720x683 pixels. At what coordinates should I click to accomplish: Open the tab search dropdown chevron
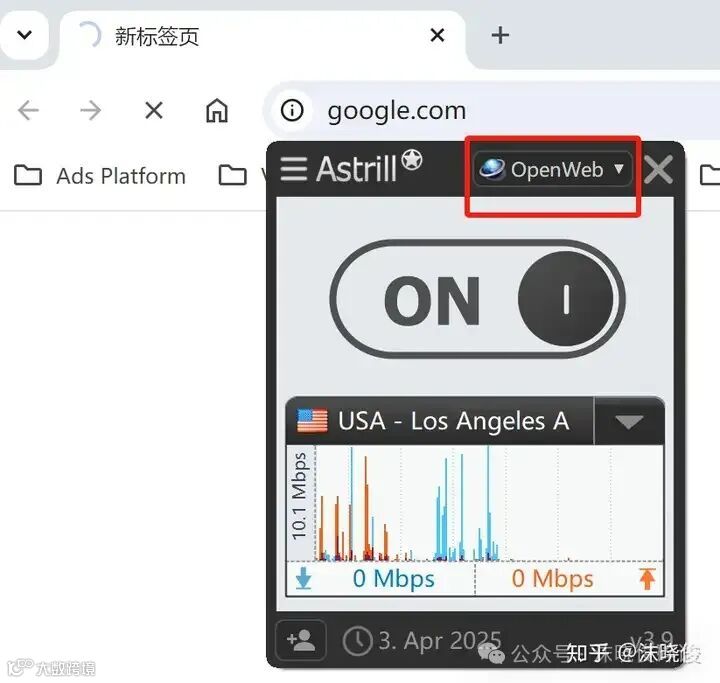24,34
